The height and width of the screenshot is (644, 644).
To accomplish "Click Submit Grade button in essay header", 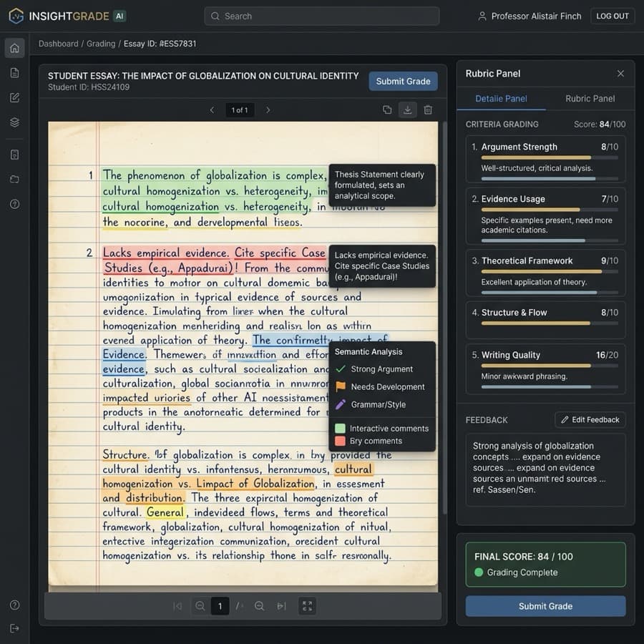I will point(403,82).
